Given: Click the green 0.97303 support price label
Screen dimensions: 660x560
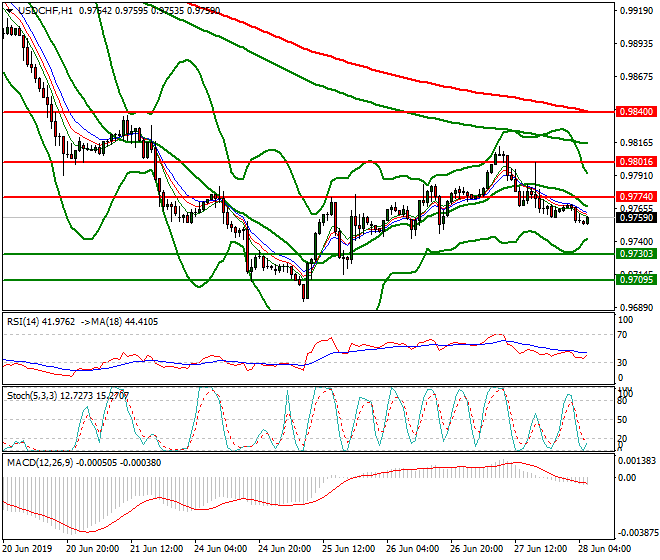Looking at the screenshot, I should tap(636, 253).
